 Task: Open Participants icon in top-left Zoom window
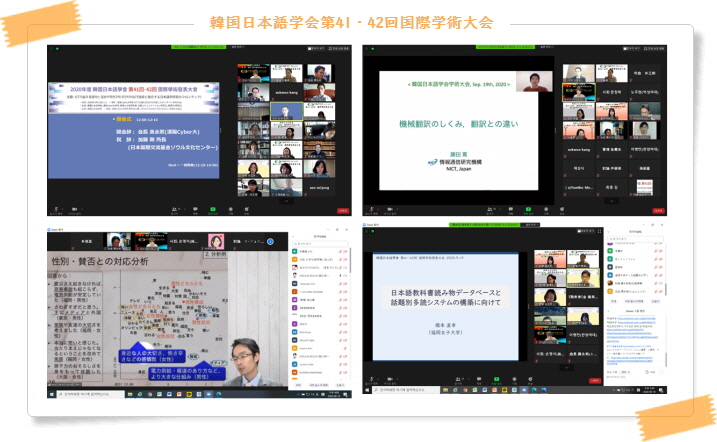(x=172, y=211)
